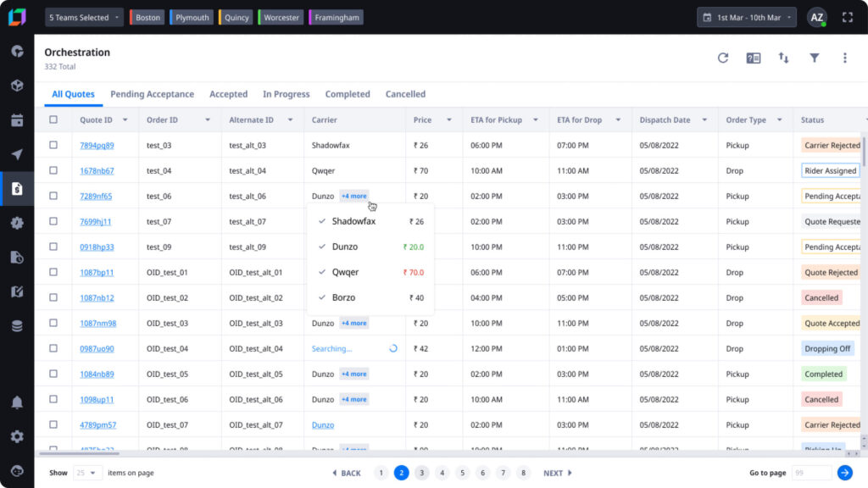The height and width of the screenshot is (488, 868).
Task: Open the items per page dropdown
Action: [x=87, y=473]
